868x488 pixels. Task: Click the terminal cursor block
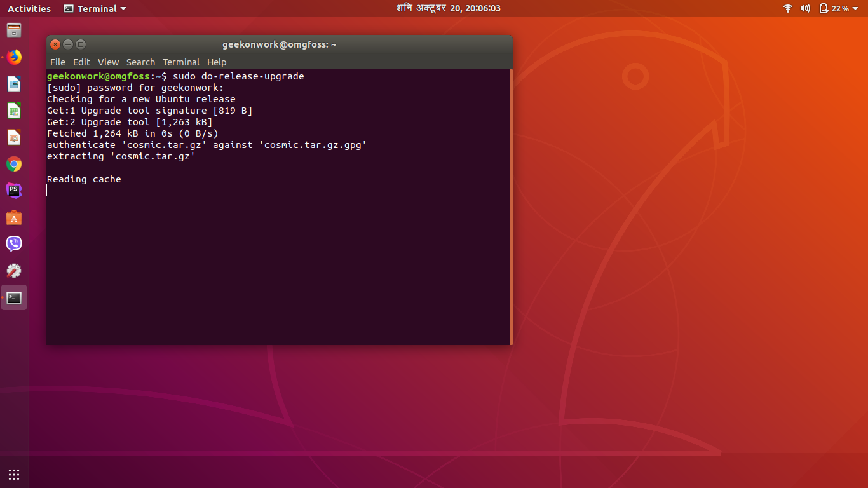coord(50,190)
